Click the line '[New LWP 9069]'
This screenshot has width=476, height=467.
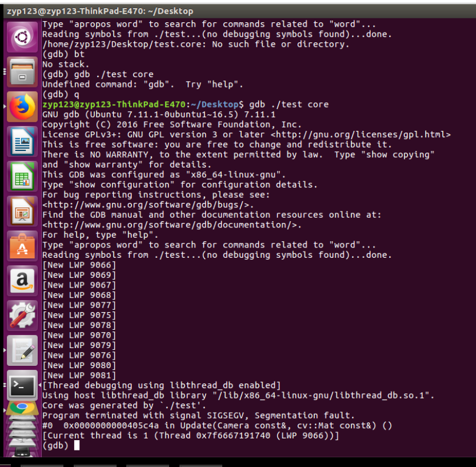tap(79, 275)
